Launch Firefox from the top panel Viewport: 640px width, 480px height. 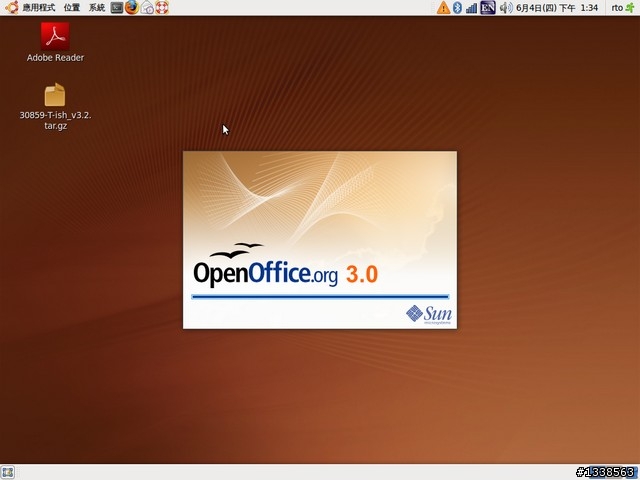coord(131,7)
